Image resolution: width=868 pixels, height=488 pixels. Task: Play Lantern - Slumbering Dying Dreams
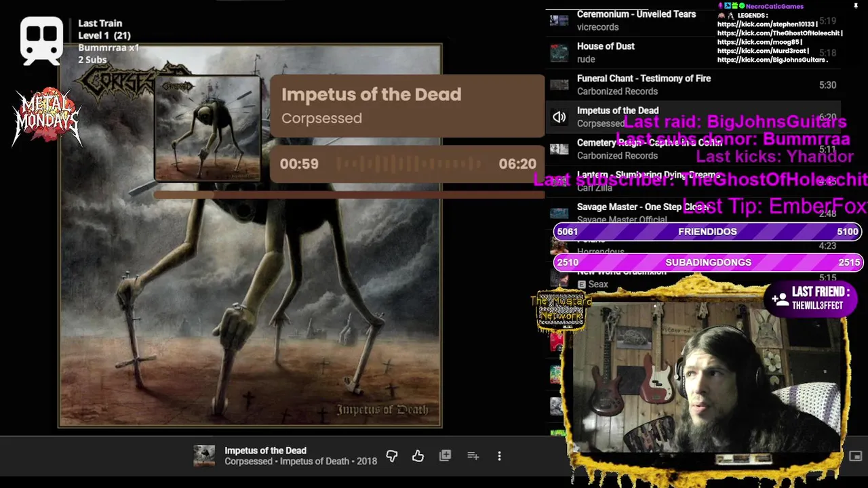pos(648,175)
